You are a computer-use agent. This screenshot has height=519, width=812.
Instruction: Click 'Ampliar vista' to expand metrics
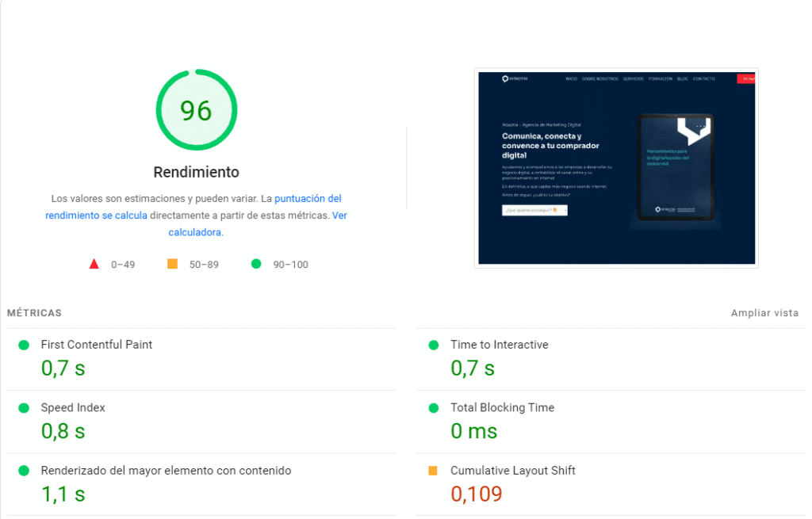(x=764, y=312)
